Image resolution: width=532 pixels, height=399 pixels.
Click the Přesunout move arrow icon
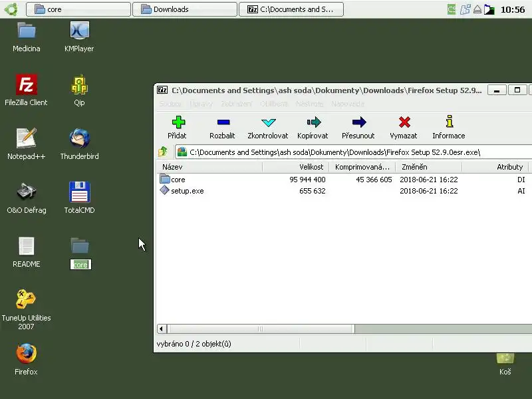pyautogui.click(x=359, y=122)
